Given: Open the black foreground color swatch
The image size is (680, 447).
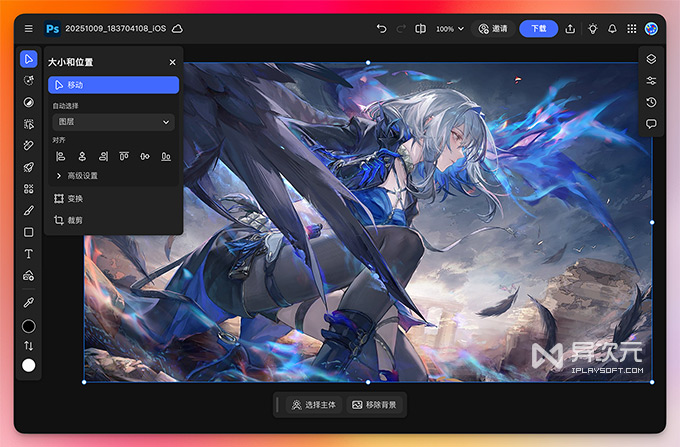Looking at the screenshot, I should point(29,326).
